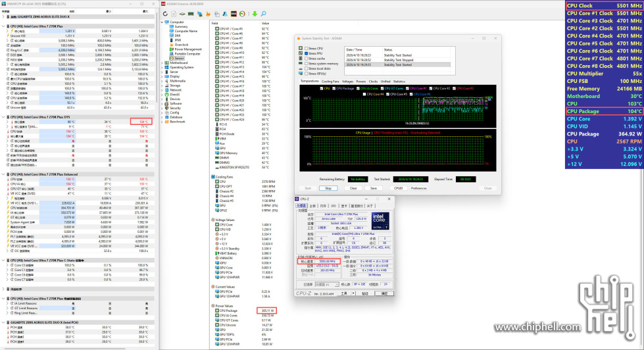Select Computer Name in AIDA64 tree
The width and height of the screenshot is (644, 350).
pos(186,31)
